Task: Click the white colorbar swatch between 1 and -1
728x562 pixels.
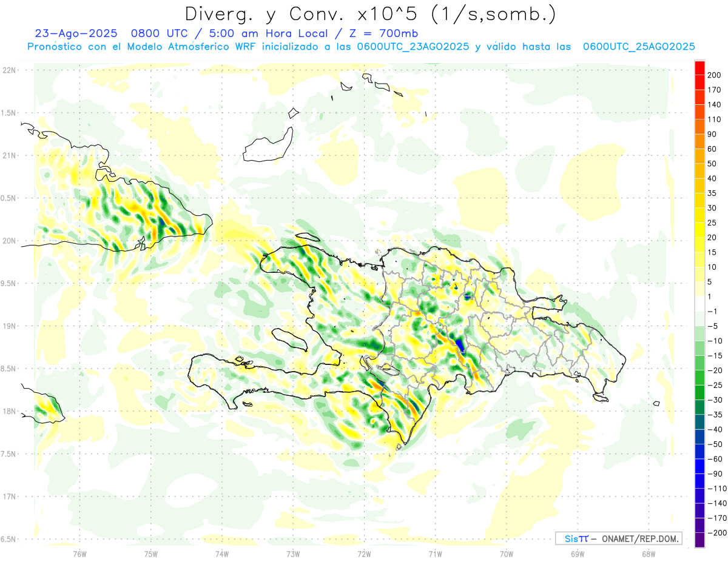Action: coord(699,304)
